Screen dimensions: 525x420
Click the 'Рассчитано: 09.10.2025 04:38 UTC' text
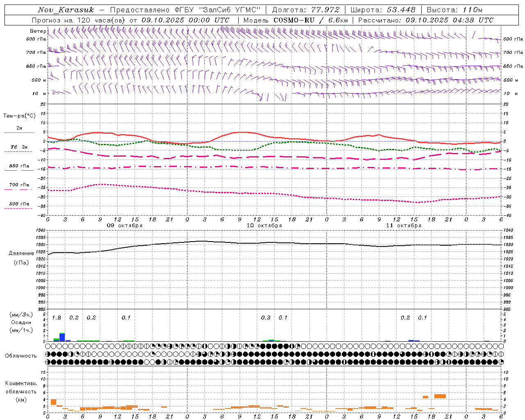(x=426, y=20)
